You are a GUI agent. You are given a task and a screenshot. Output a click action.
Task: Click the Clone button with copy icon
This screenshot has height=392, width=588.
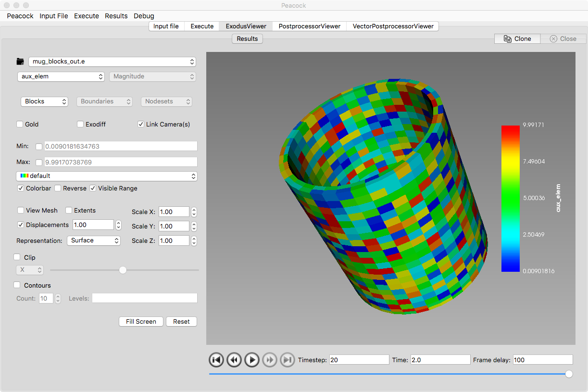point(517,39)
